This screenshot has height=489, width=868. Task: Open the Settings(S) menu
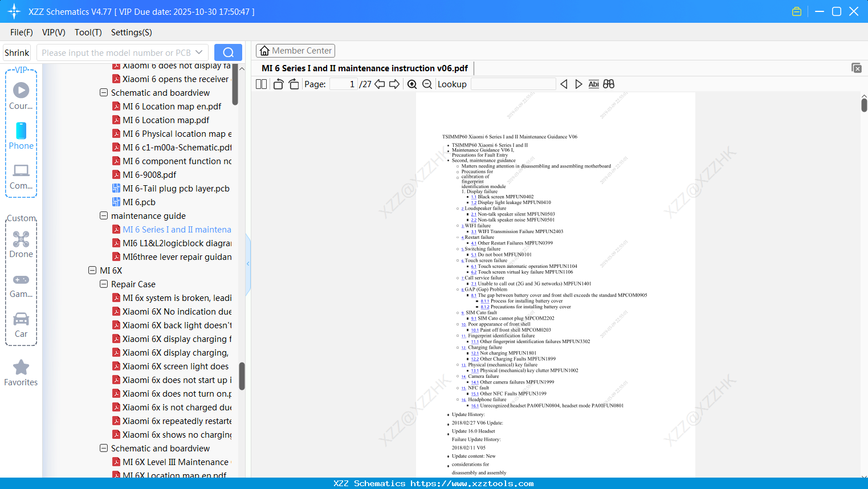pos(132,32)
